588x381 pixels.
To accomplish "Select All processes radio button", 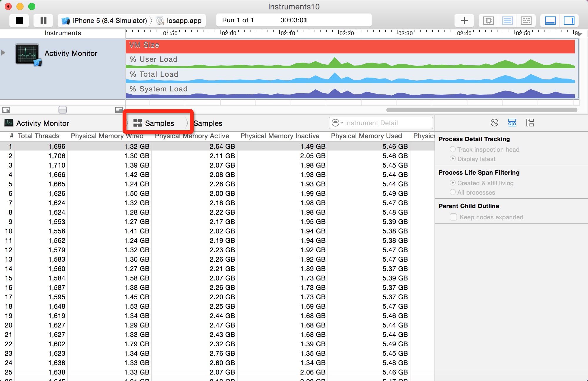I will coord(453,192).
